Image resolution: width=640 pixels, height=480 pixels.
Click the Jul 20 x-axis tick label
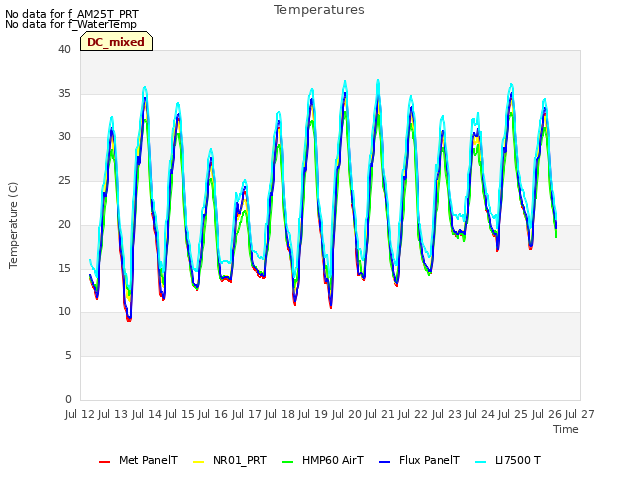click(x=347, y=414)
